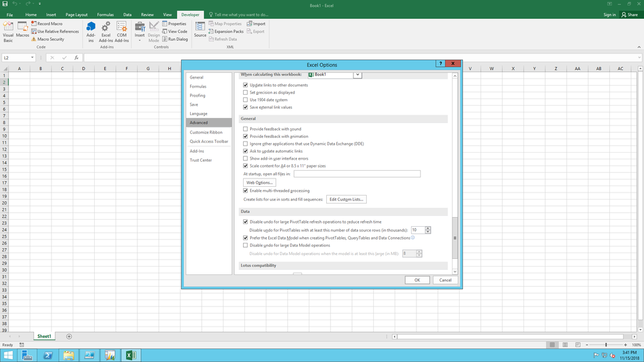644x362 pixels.
Task: Open COM Add-ins manager
Action: (122, 32)
